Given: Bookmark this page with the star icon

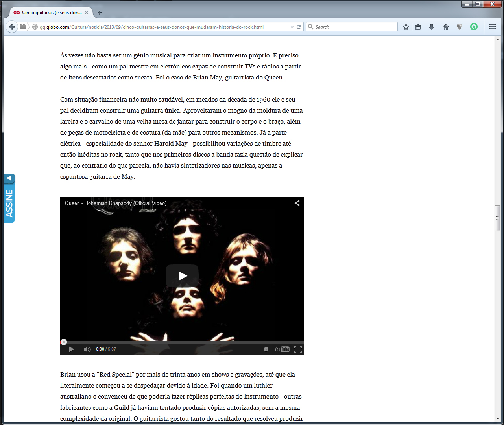Looking at the screenshot, I should click(406, 27).
